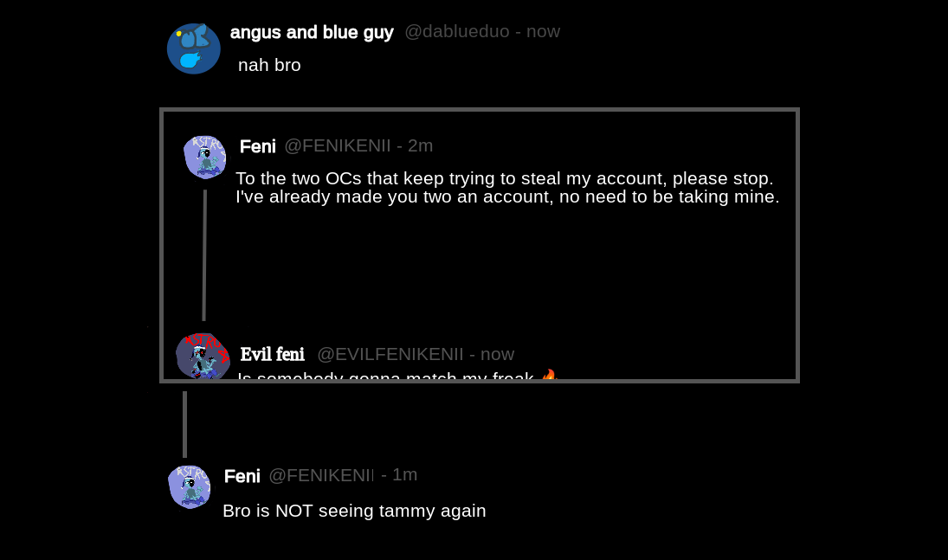Open the "Bro is NOT seeing tammy again" reply
Viewport: 948px width, 560px height.
click(354, 511)
